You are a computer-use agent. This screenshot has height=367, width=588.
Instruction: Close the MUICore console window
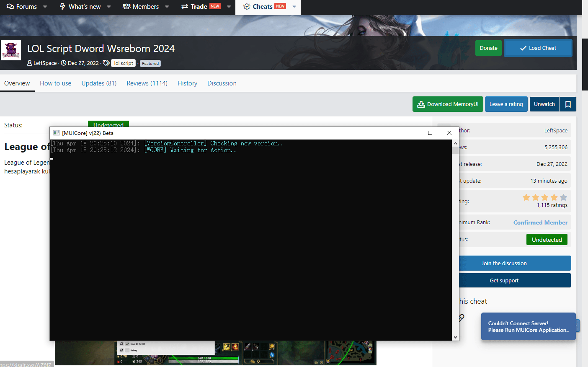[x=449, y=133]
